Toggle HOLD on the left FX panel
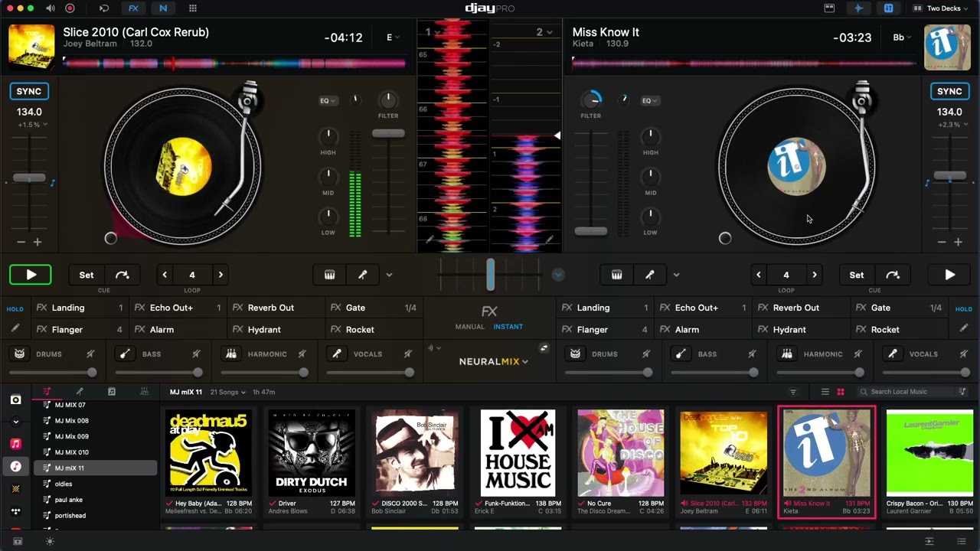Viewport: 980px width, 551px height. click(x=15, y=309)
